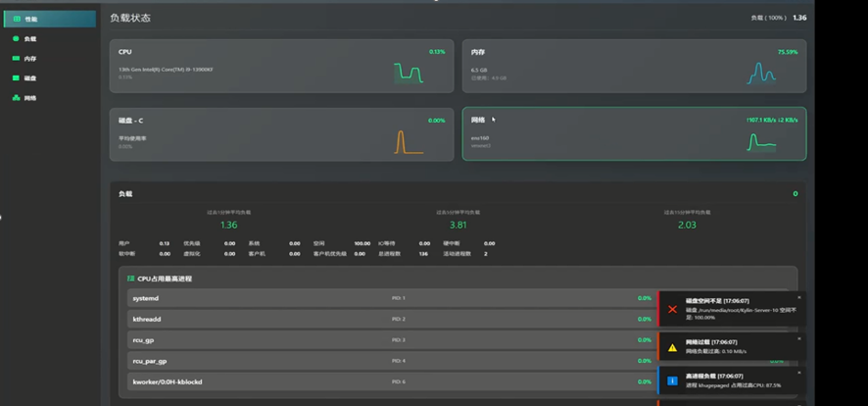Select the 网络 network traffic card

634,134
